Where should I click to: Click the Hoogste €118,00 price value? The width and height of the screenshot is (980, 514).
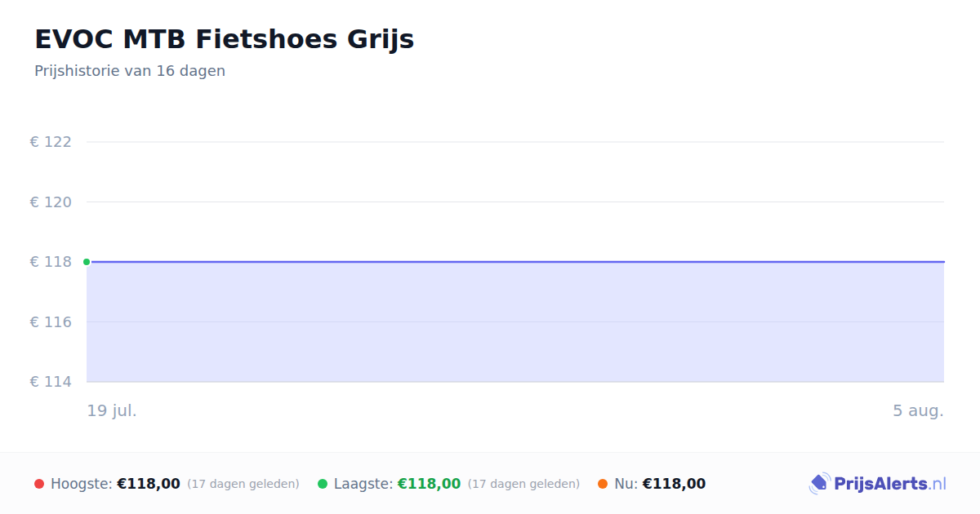[x=149, y=484]
